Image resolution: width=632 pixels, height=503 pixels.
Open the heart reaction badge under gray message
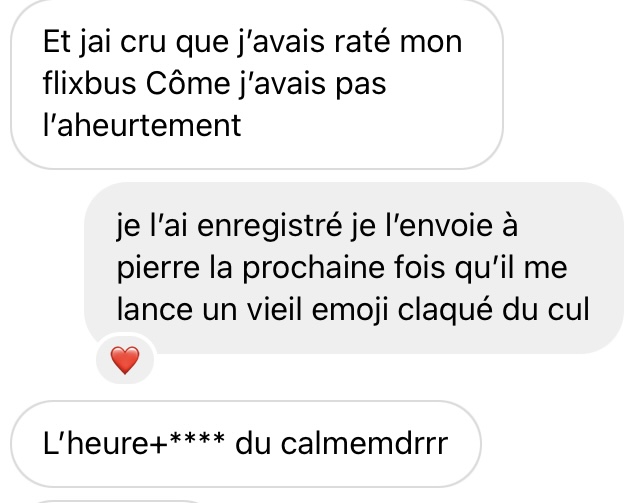coord(125,360)
